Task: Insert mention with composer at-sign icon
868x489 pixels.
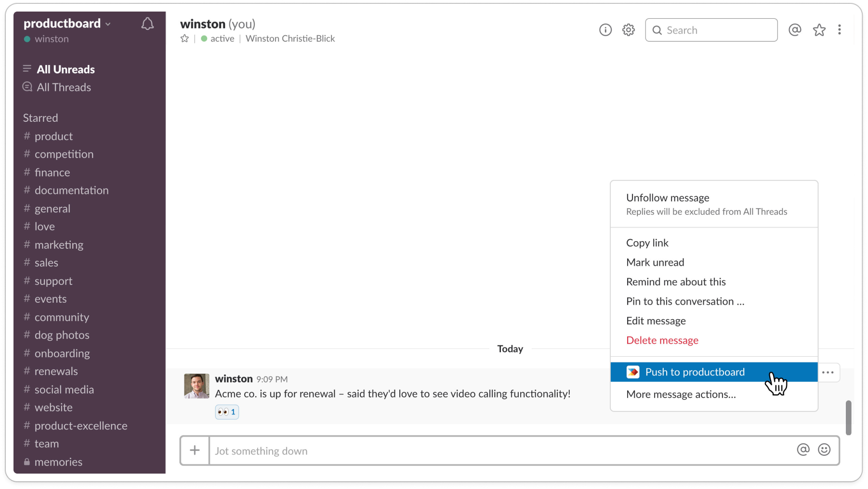Action: tap(803, 450)
